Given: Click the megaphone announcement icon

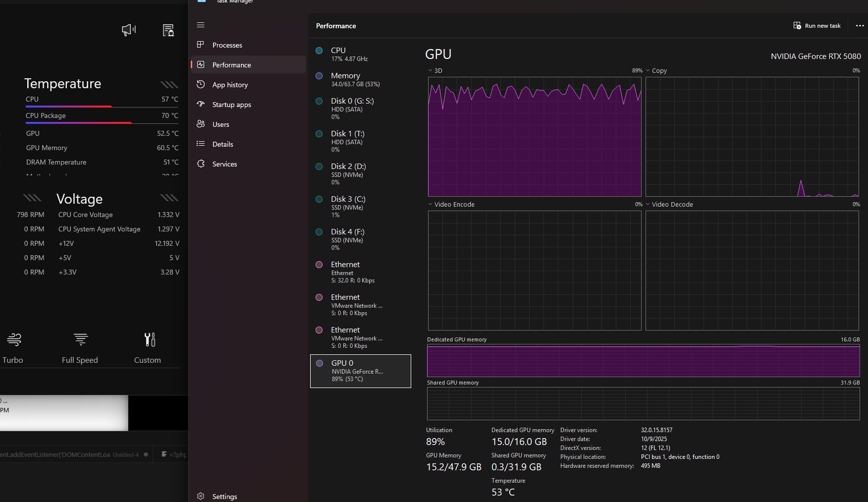Looking at the screenshot, I should pyautogui.click(x=129, y=30).
